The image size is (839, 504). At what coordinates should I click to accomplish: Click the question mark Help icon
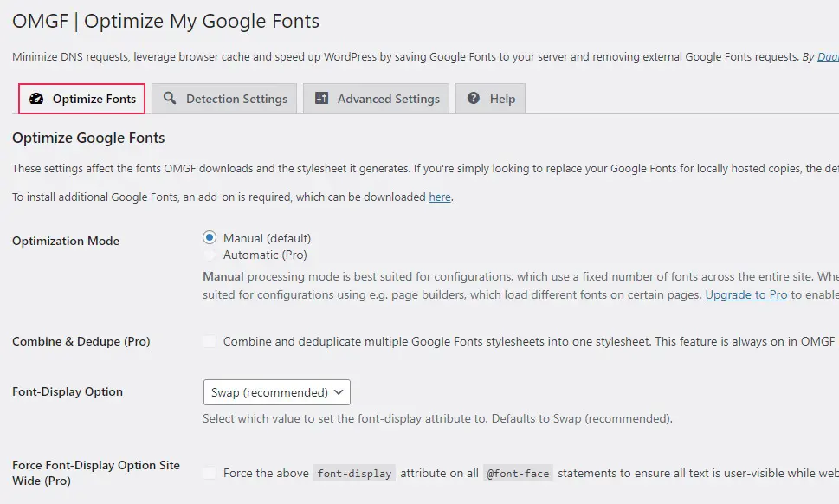474,98
